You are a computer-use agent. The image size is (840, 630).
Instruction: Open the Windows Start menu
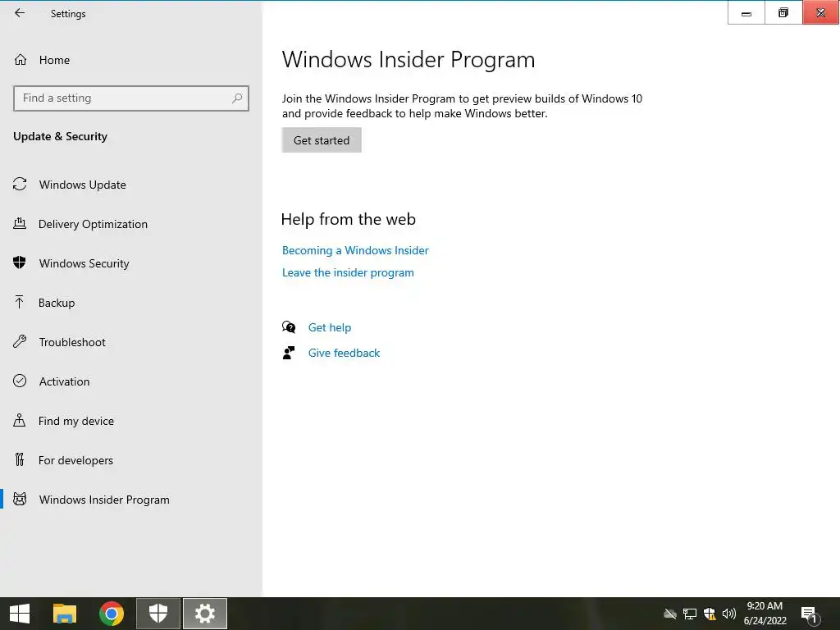click(20, 614)
